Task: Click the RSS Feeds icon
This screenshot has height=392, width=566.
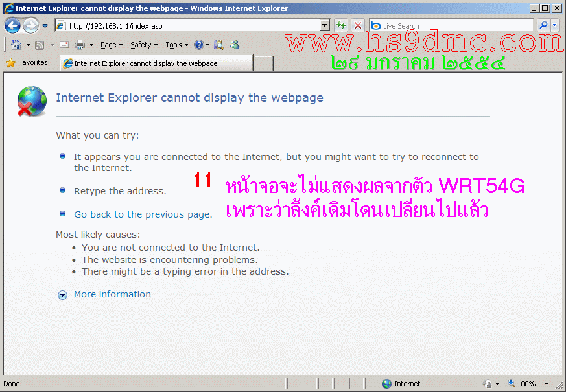Action: pyautogui.click(x=40, y=45)
